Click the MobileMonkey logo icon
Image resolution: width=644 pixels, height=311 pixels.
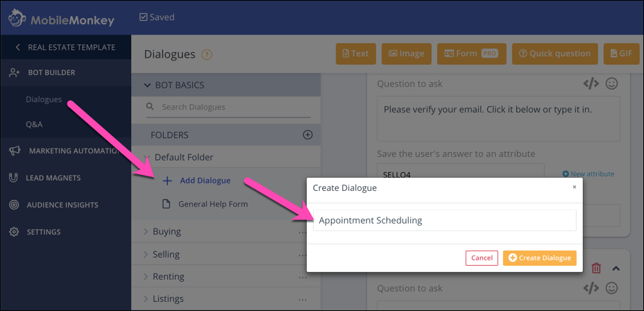coord(17,18)
